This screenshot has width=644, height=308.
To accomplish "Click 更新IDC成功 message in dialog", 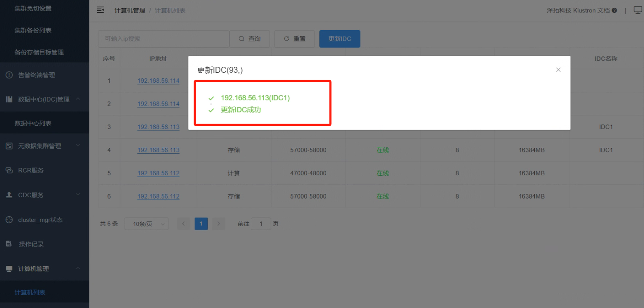I will pyautogui.click(x=241, y=110).
